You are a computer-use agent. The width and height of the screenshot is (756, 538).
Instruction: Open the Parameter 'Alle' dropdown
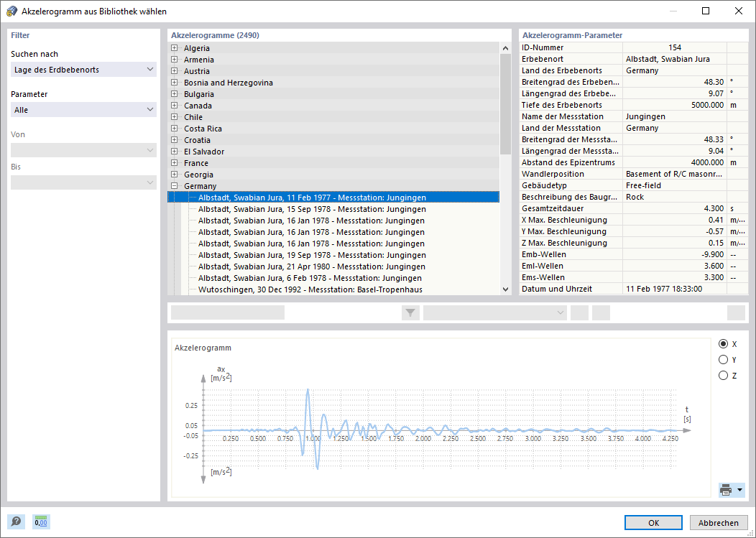tap(83, 110)
